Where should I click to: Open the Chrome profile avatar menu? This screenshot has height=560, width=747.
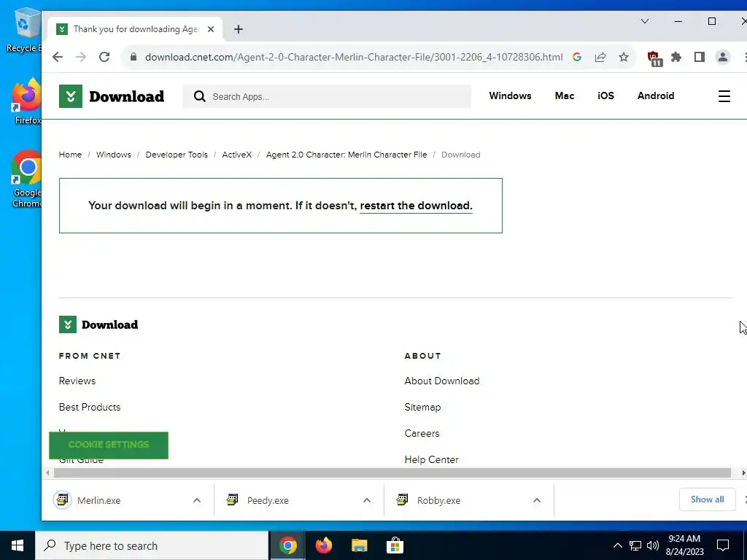[x=723, y=57]
